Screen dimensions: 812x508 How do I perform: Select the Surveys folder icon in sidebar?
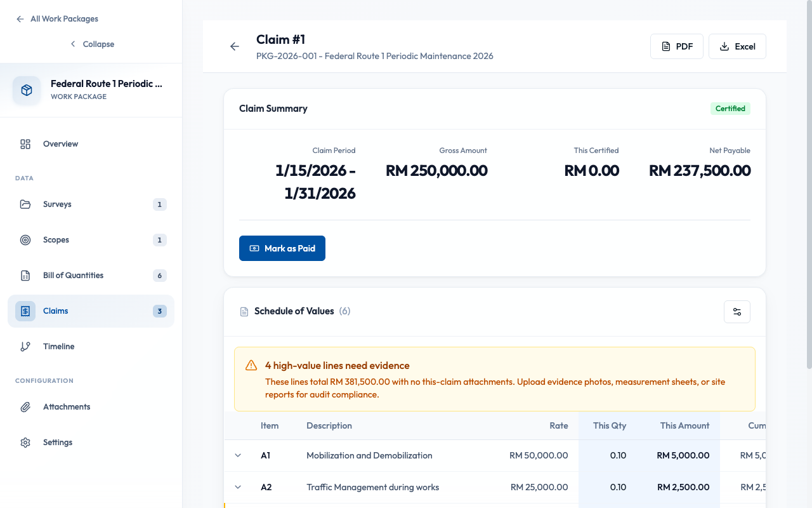click(x=25, y=204)
